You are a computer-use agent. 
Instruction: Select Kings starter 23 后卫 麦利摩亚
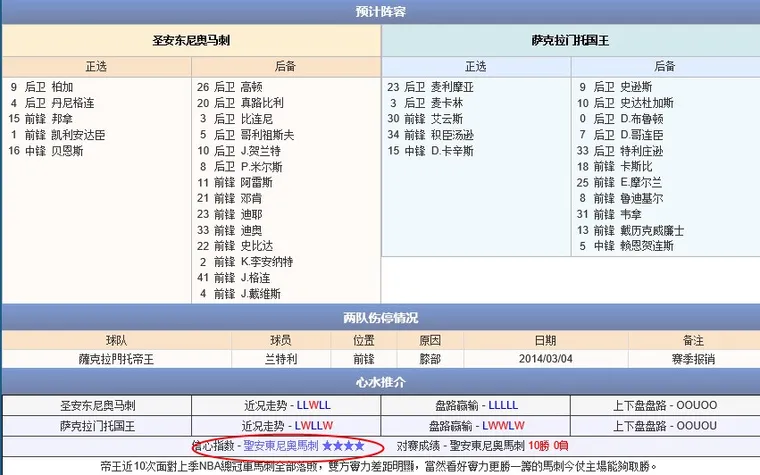click(430, 87)
